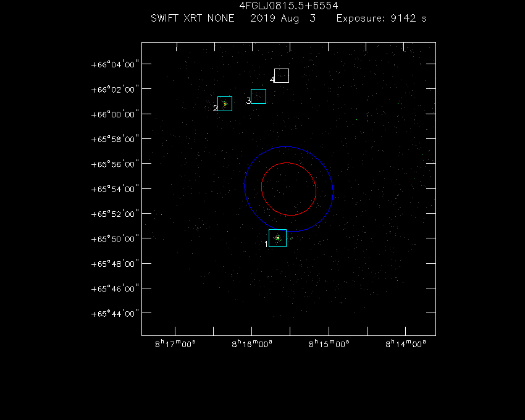Click declination label +66°02'00"
The width and height of the screenshot is (525, 420).
(115, 90)
